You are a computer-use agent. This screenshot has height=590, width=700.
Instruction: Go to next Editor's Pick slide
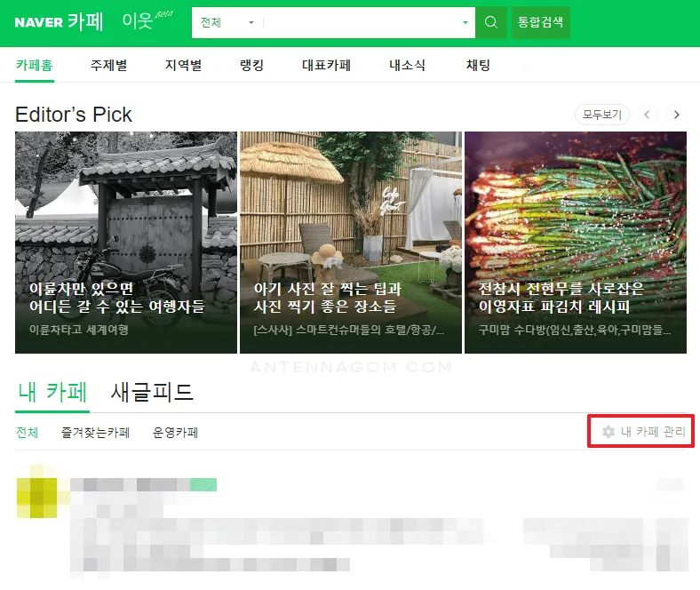point(677,115)
